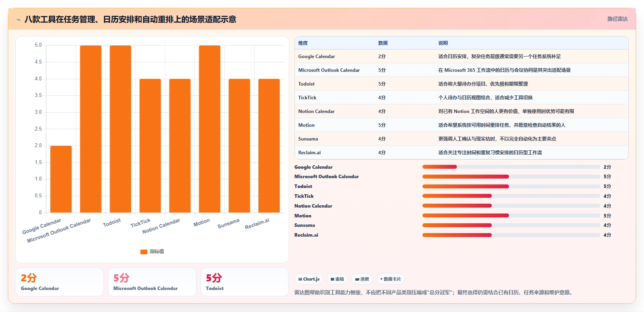Select the Microsoft Outlook Calendar chart bar
The image size is (644, 312).
(x=91, y=129)
